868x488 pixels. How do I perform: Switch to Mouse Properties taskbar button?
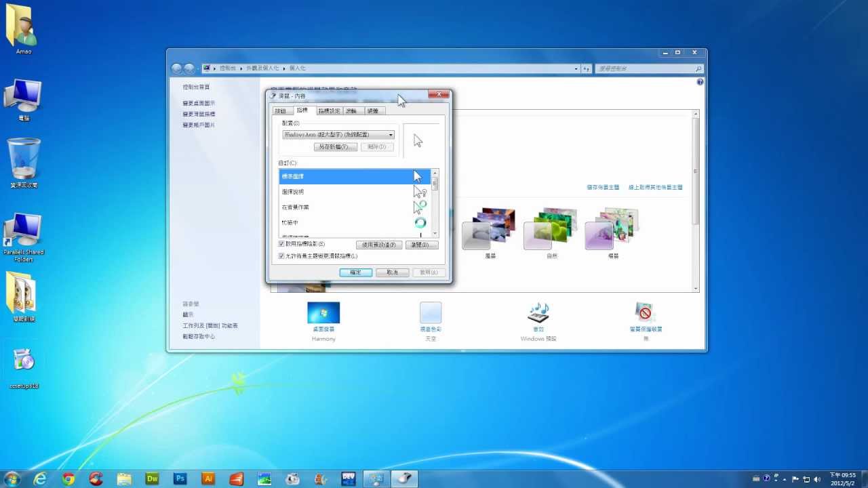click(404, 479)
